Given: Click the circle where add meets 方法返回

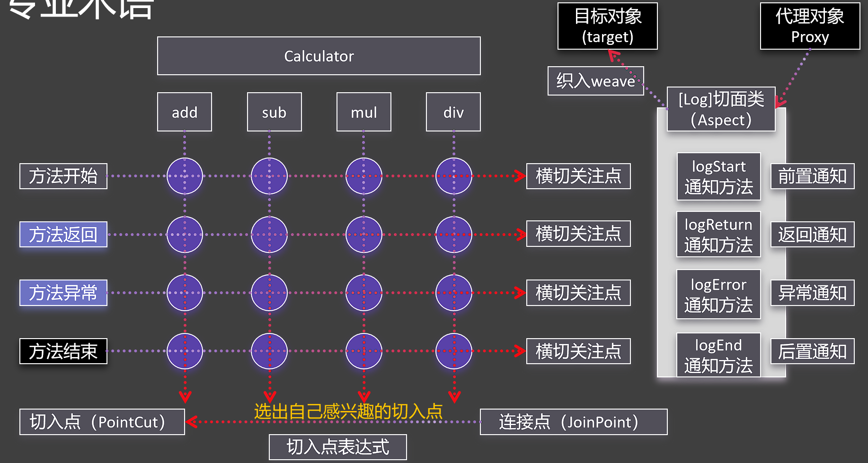Looking at the screenshot, I should click(x=185, y=234).
